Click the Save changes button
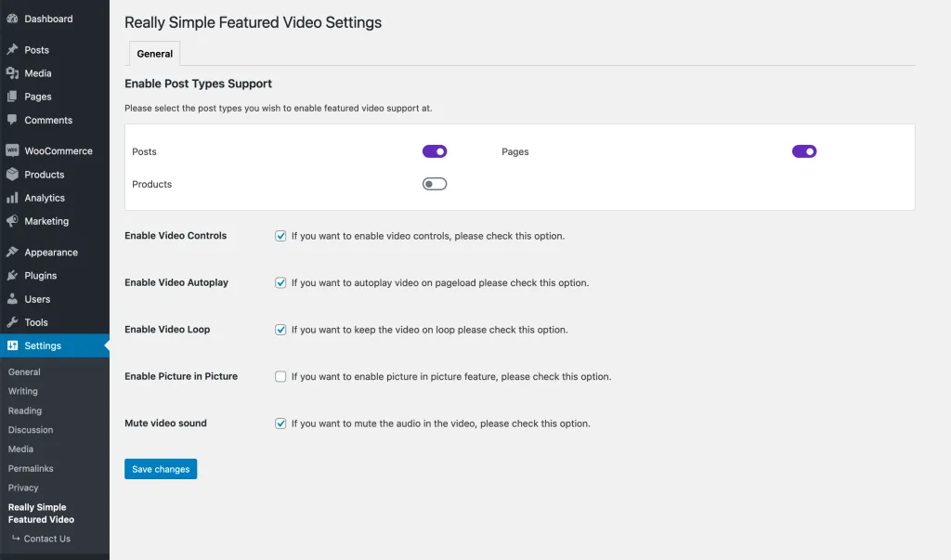This screenshot has height=560, width=951. (161, 469)
